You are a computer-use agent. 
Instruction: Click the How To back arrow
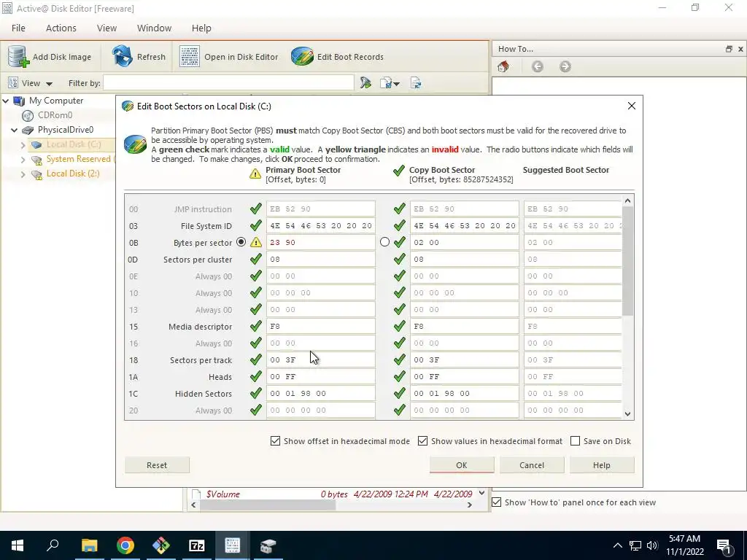pyautogui.click(x=538, y=66)
